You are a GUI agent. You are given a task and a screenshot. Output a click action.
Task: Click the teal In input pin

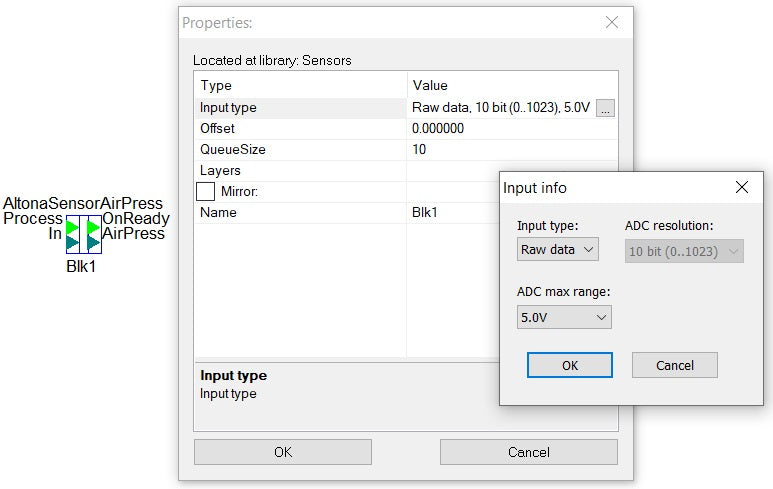72,243
